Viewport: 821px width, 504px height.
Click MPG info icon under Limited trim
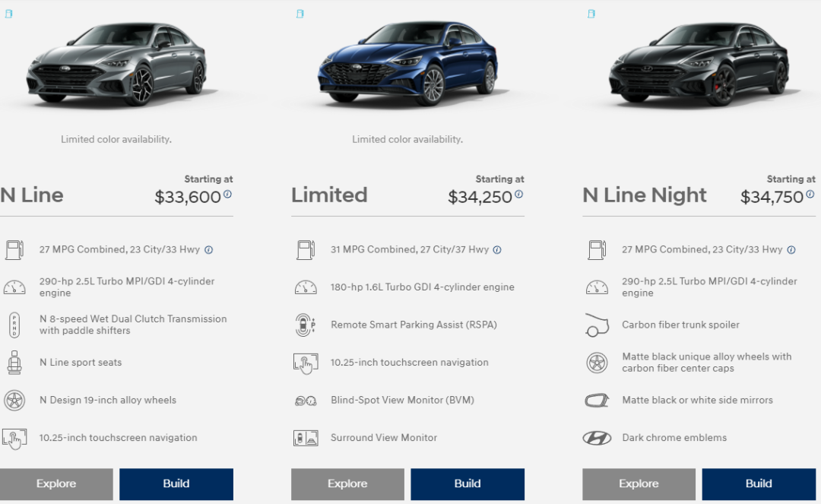pos(497,250)
